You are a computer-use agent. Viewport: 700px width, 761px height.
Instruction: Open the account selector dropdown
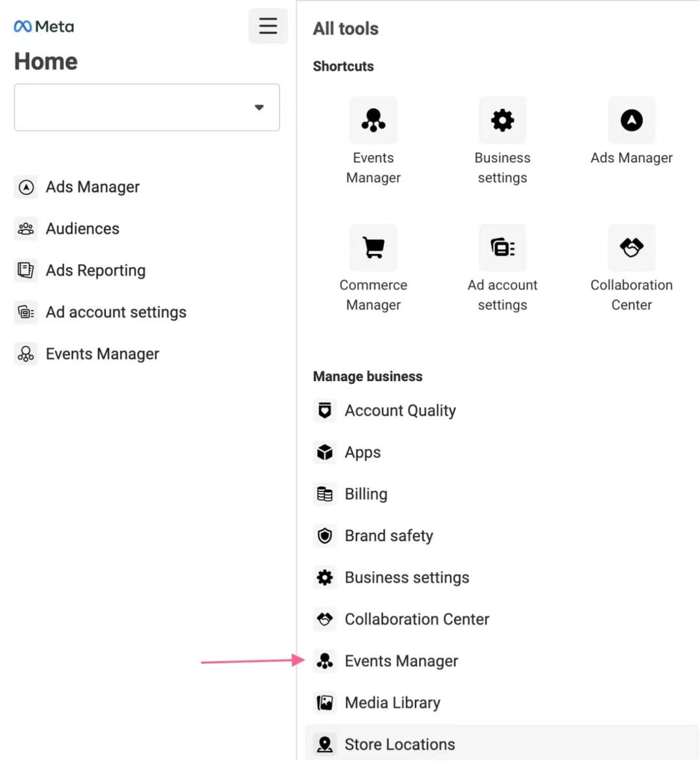tap(146, 107)
